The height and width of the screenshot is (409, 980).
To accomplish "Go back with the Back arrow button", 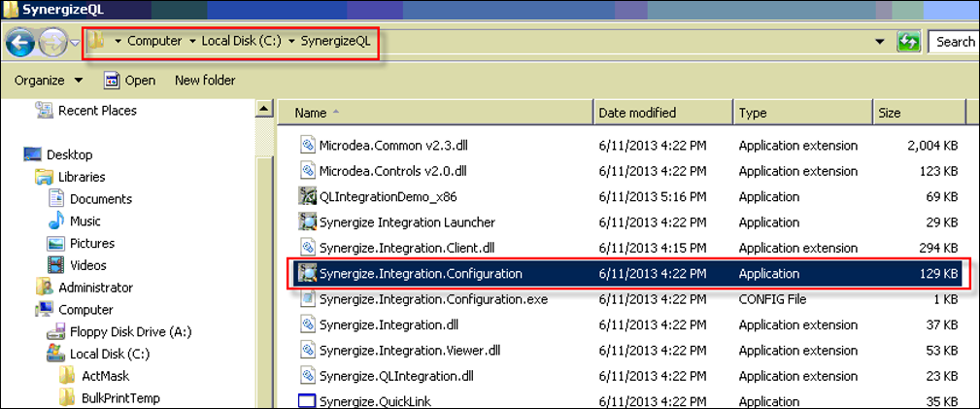I will (20, 43).
